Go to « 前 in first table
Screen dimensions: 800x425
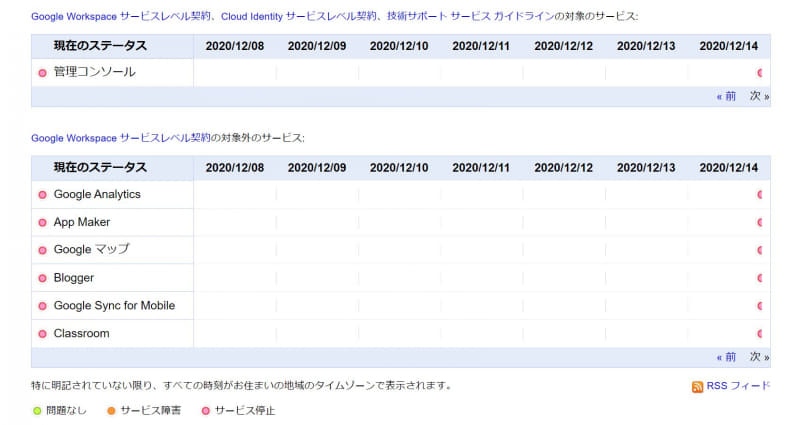tap(727, 96)
